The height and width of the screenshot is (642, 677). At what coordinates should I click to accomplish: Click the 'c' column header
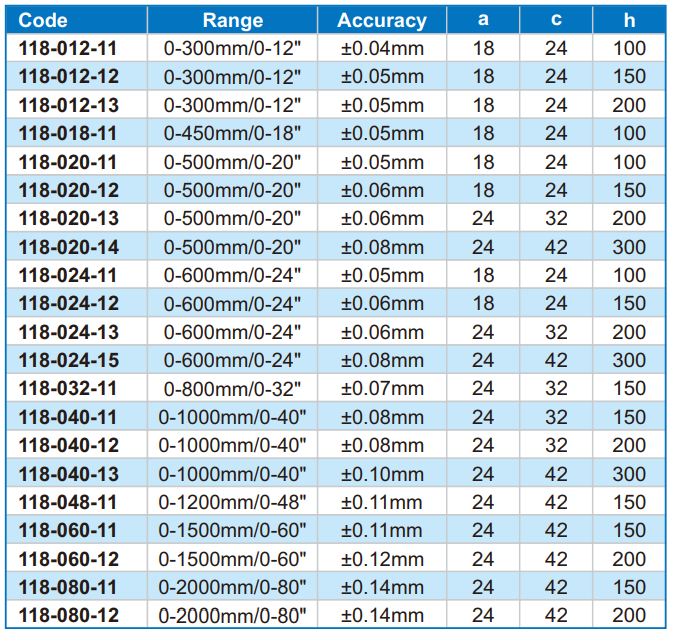coord(556,20)
